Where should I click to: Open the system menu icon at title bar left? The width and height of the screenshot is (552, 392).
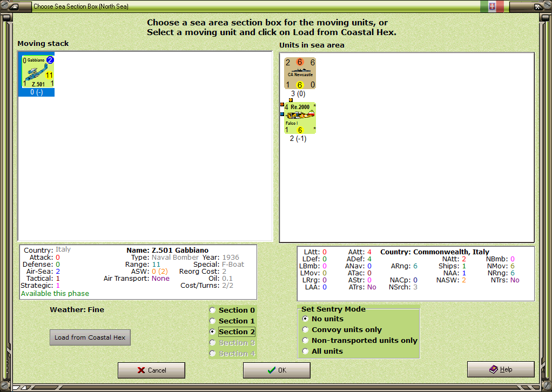14,6
